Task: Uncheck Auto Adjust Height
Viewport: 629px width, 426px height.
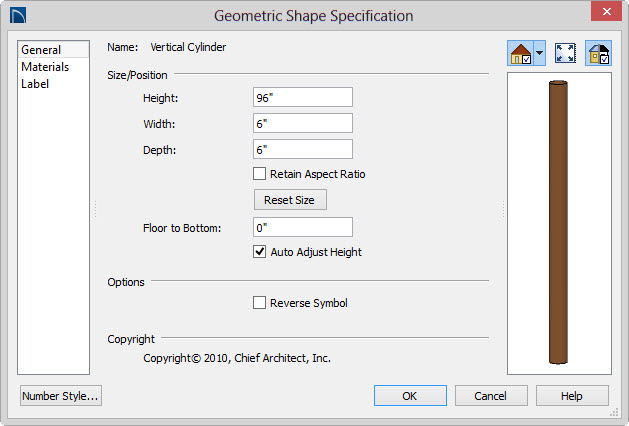Action: click(259, 252)
